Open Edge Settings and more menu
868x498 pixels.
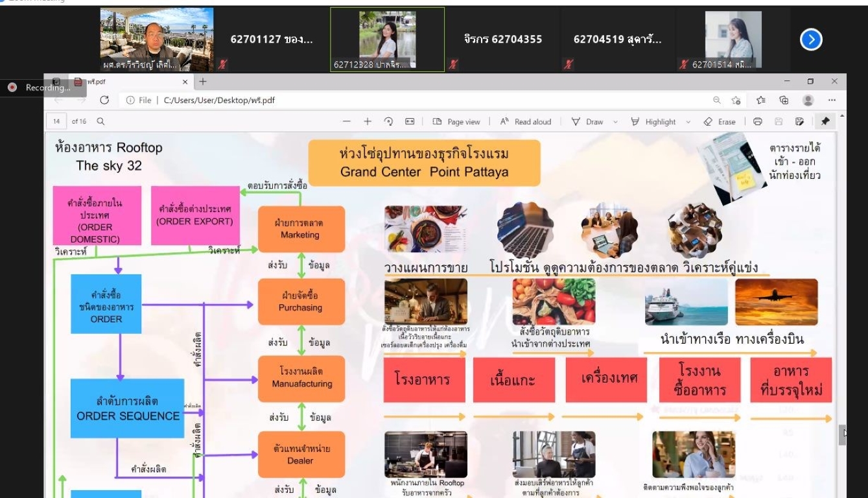[832, 100]
